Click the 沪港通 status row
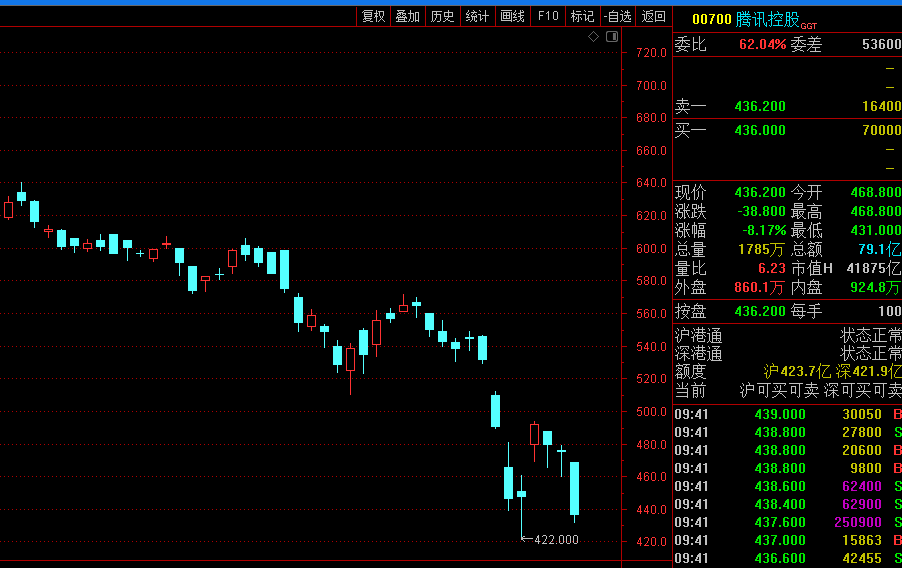The width and height of the screenshot is (902, 568). [786, 335]
